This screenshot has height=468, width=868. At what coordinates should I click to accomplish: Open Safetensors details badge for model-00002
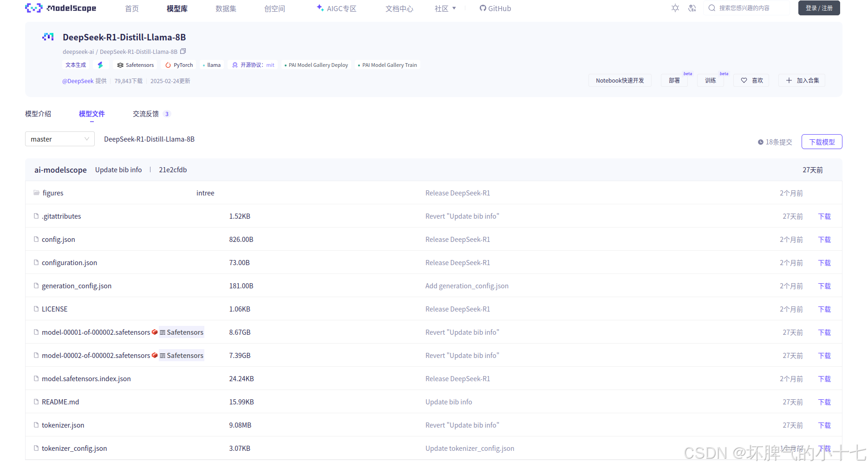point(182,355)
